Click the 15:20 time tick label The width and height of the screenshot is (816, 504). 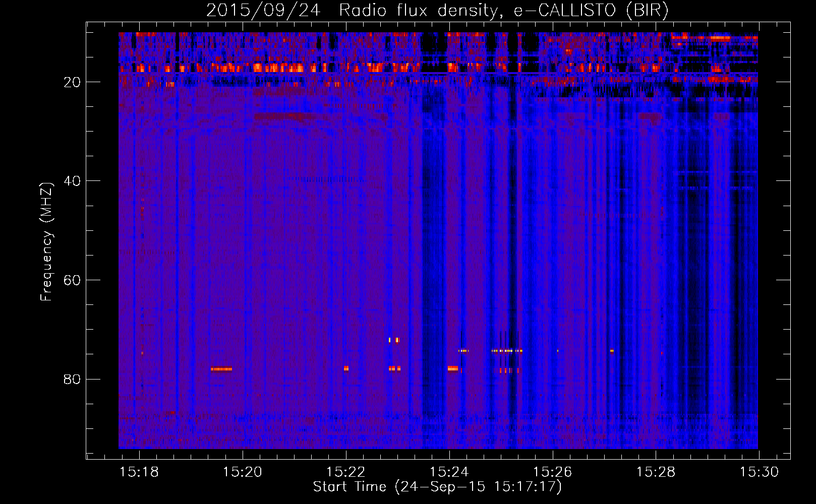coord(243,472)
